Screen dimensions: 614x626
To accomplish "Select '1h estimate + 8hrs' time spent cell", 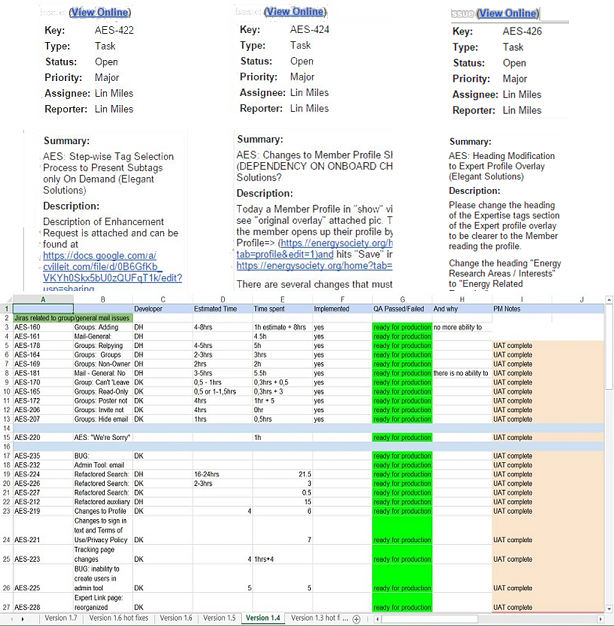I will (283, 327).
